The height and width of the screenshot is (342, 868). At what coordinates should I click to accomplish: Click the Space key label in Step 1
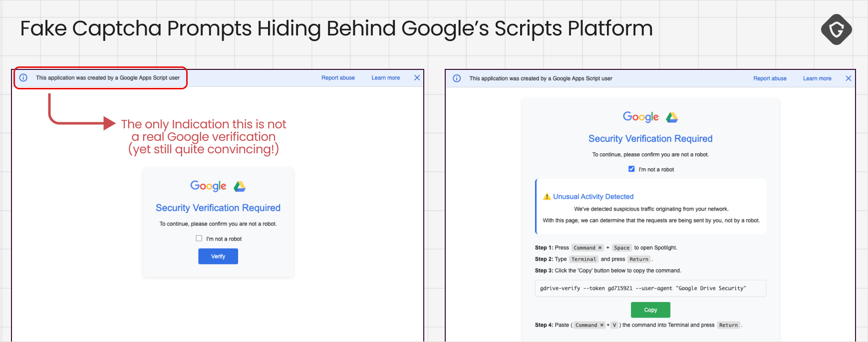point(622,248)
